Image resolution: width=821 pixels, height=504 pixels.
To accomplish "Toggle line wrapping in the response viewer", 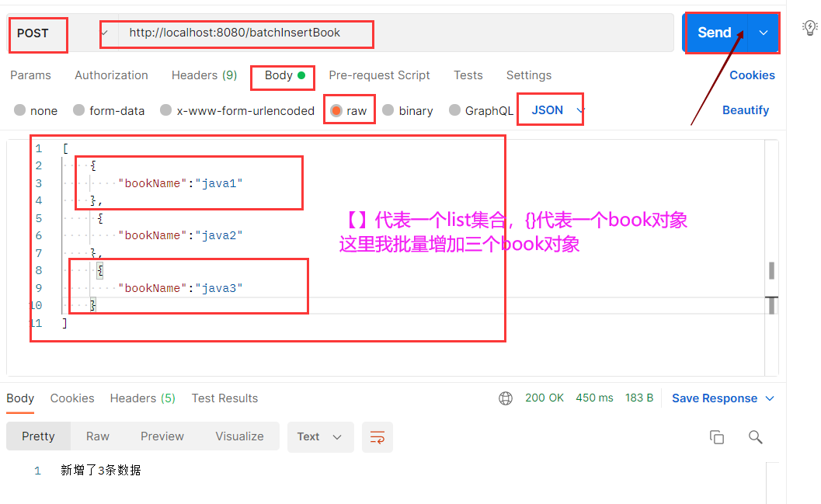I will click(377, 436).
